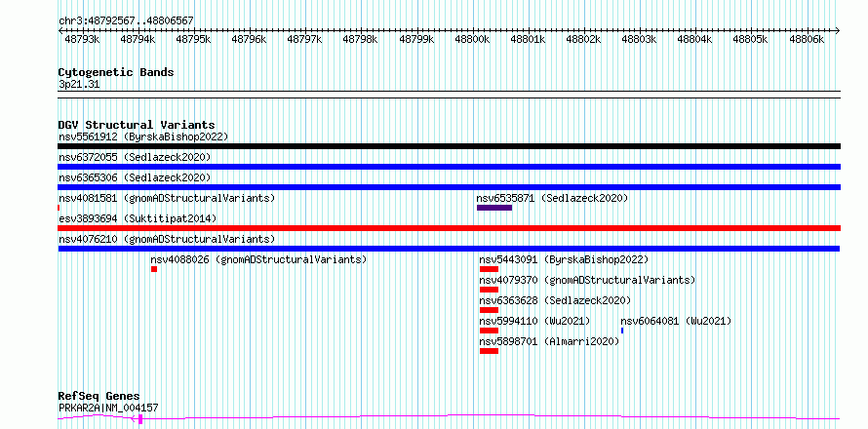
Task: Open esv3893694 (Suktitipat2014) label
Action: point(138,218)
